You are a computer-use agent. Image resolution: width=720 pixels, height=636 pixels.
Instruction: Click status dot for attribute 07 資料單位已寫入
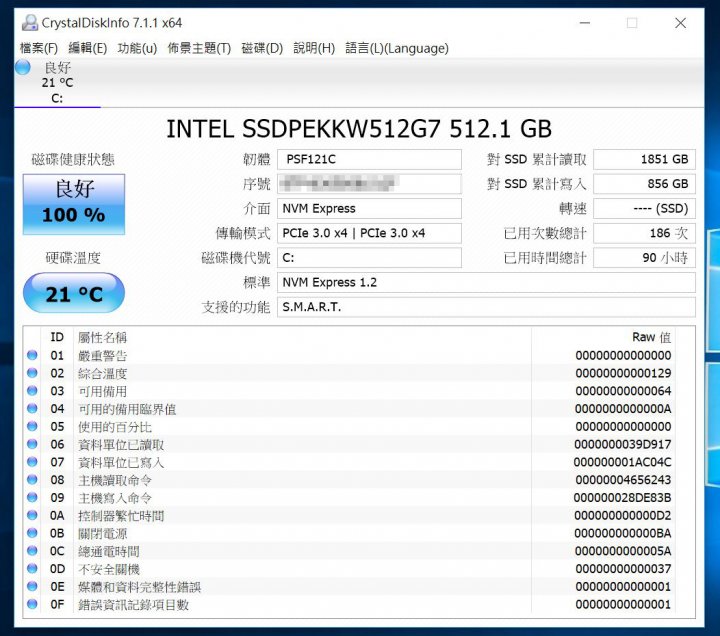tap(32, 462)
